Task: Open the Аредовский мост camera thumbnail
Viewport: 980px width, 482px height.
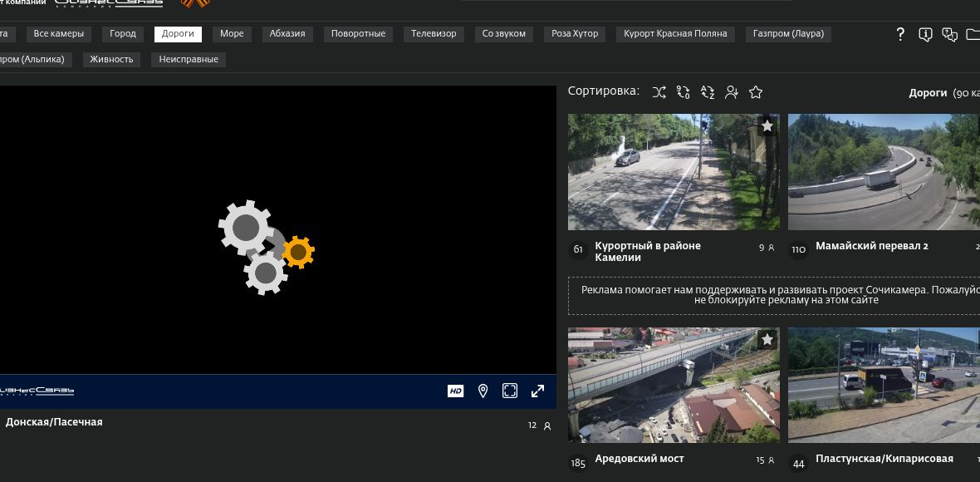Action: [x=674, y=385]
